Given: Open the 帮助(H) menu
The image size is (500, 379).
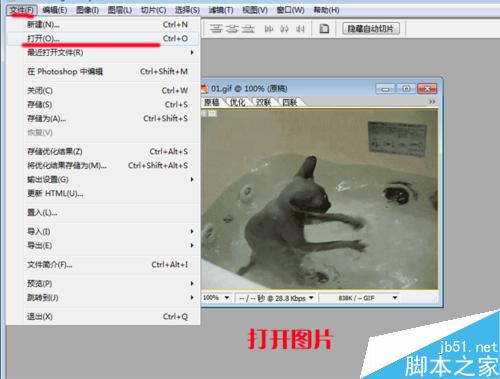Looking at the screenshot, I should tap(326, 10).
